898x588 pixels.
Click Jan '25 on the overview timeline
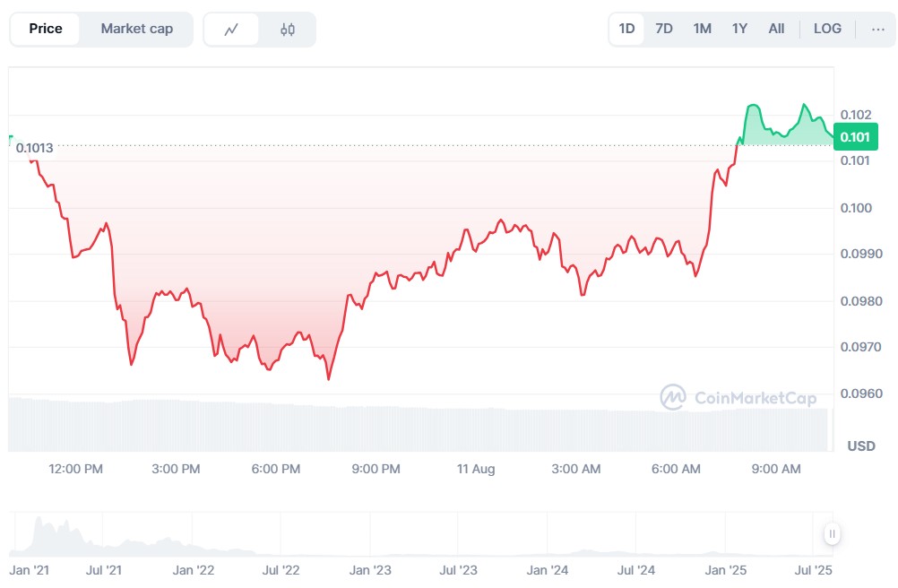[725, 569]
